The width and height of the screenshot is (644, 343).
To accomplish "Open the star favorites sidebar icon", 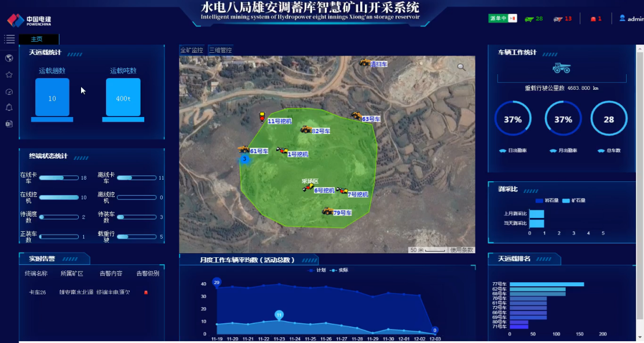I will point(9,75).
